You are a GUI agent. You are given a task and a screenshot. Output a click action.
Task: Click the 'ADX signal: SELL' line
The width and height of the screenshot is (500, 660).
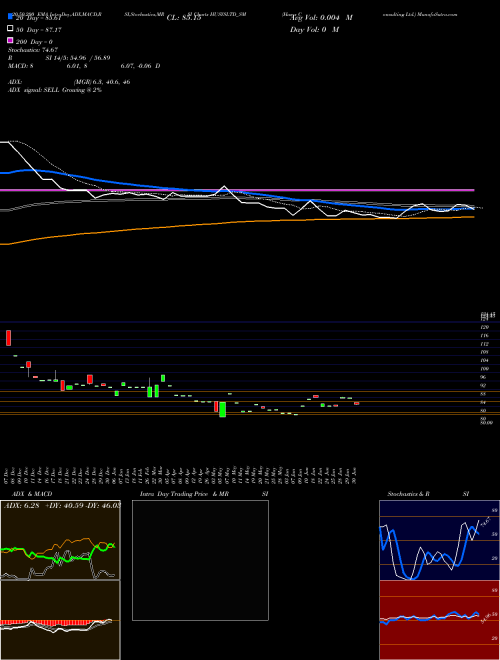pos(55,90)
